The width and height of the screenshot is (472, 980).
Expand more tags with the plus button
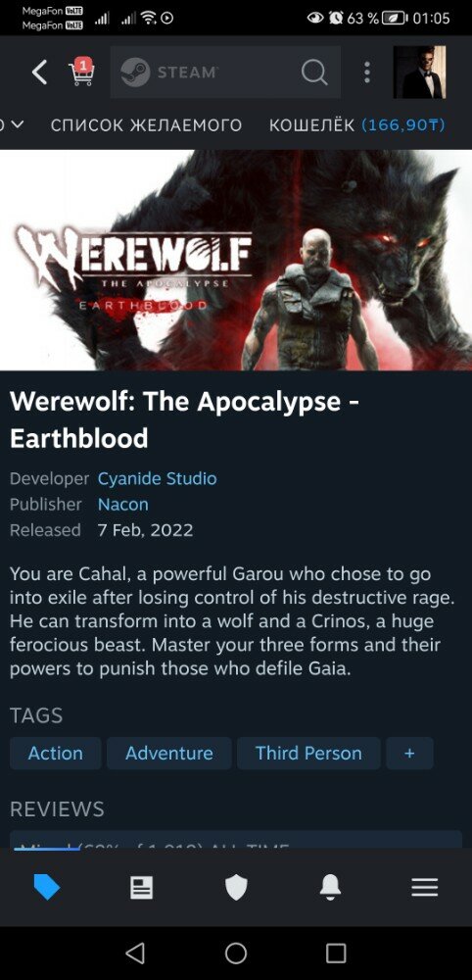[x=409, y=753]
